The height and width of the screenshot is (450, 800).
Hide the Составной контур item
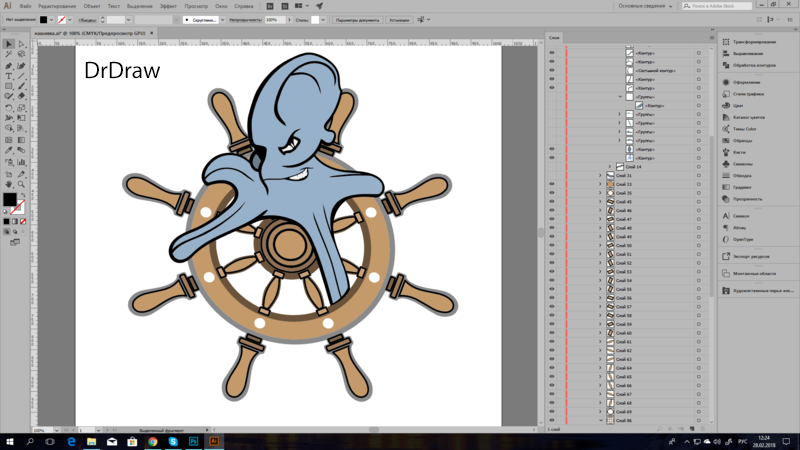pos(552,70)
